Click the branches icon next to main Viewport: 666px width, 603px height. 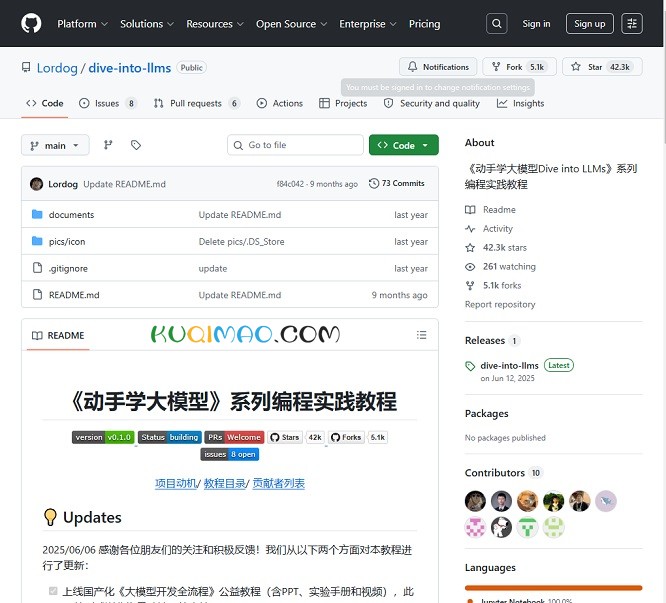[x=108, y=145]
